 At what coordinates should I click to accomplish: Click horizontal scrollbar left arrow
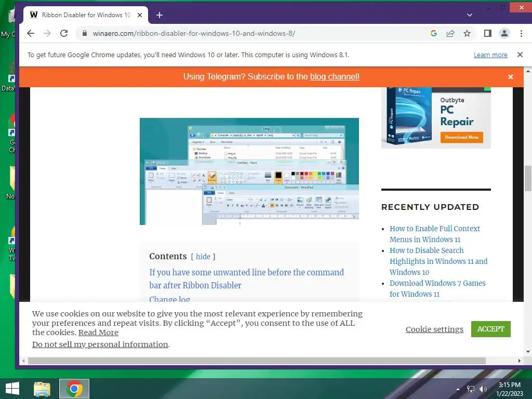23,361
